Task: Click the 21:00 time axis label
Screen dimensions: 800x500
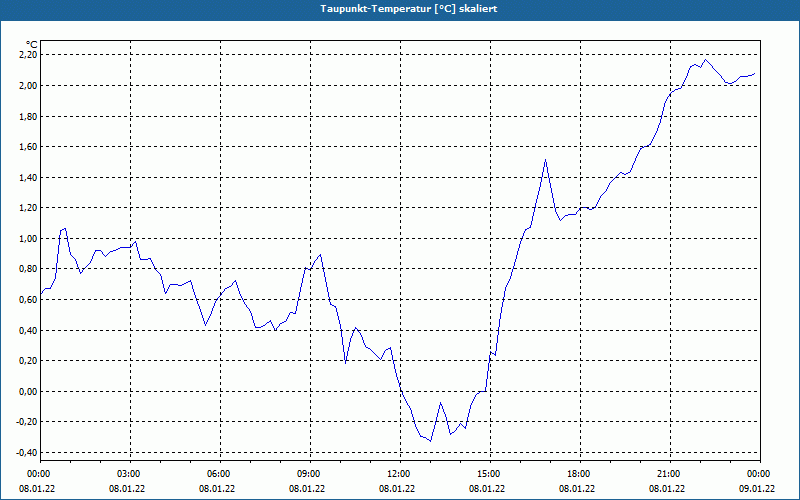Action: [670, 474]
